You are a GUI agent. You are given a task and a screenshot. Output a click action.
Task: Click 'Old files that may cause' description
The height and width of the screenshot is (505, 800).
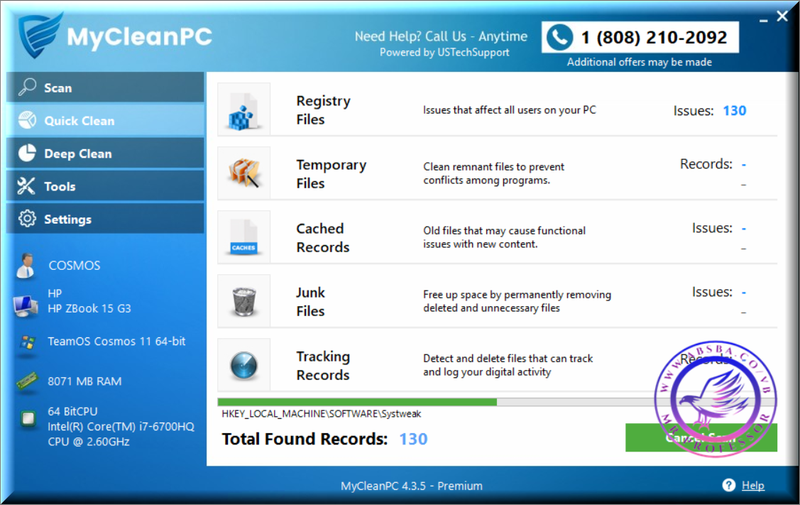pyautogui.click(x=504, y=237)
